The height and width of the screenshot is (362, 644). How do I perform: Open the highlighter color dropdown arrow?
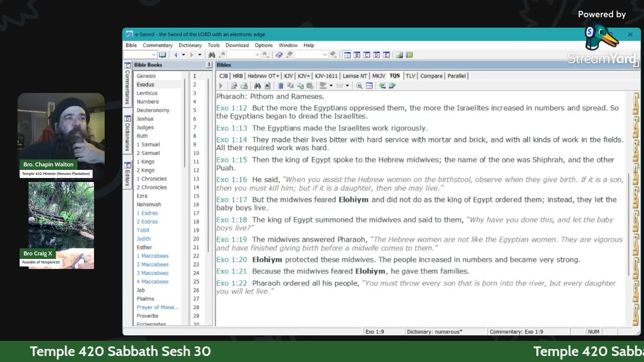click(331, 86)
